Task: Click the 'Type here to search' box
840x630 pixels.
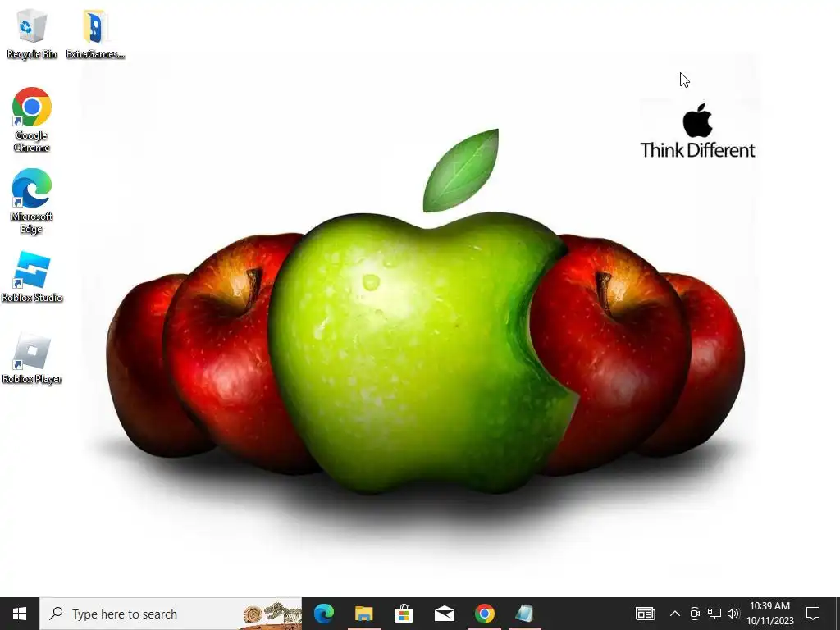Action: pos(171,614)
